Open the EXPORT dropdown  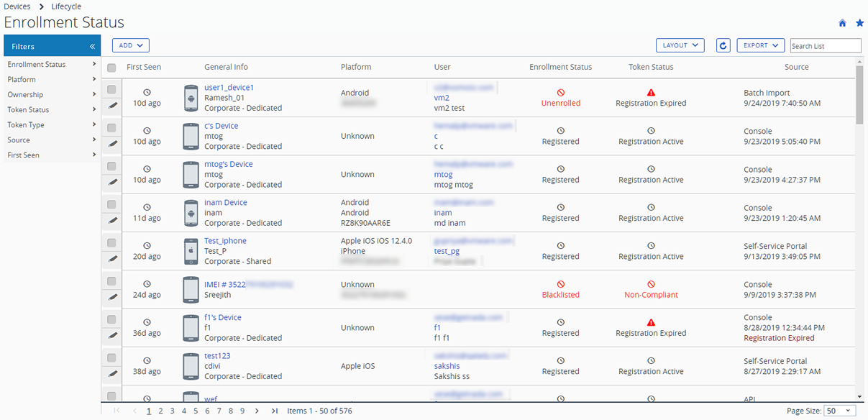tap(760, 45)
